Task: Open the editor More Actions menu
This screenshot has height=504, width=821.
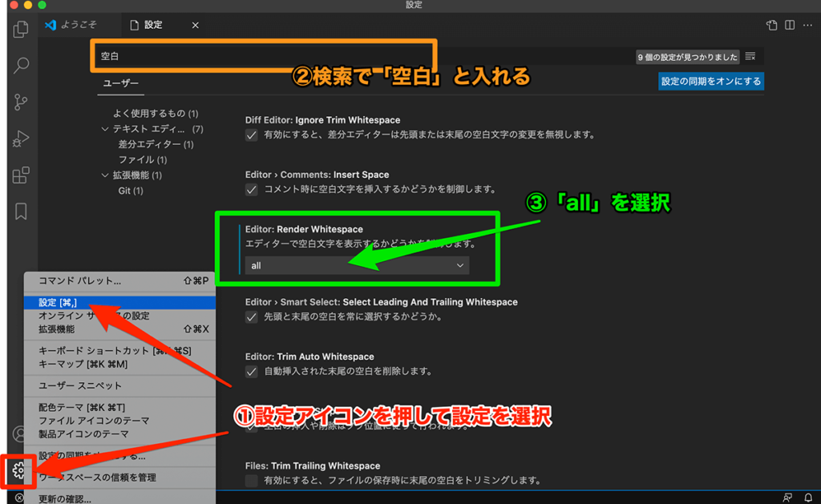Action: (808, 25)
